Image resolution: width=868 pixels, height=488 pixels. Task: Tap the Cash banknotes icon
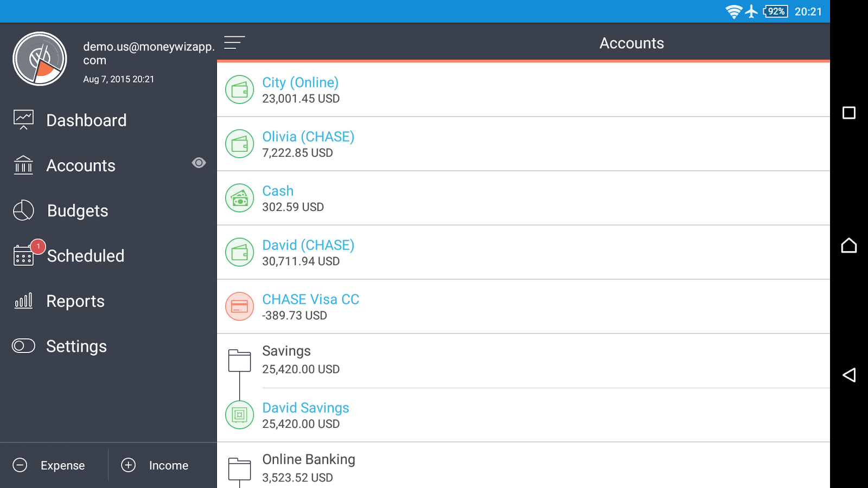click(x=239, y=198)
